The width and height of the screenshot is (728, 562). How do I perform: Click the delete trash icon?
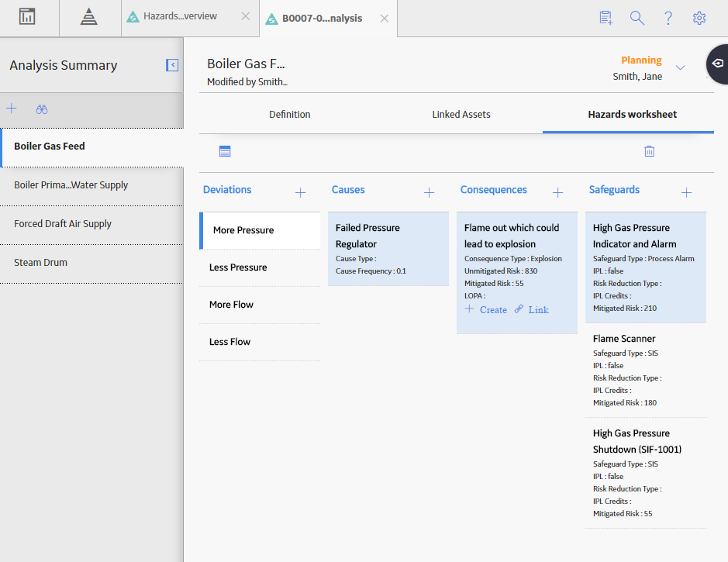(650, 151)
